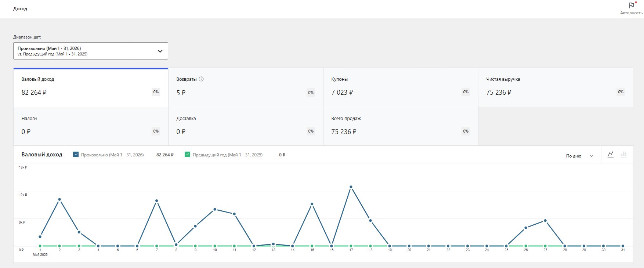Uncheck the Произвольно (Май 1 - 31, 2026) checkbox
The width and height of the screenshot is (644, 268).
click(76, 155)
